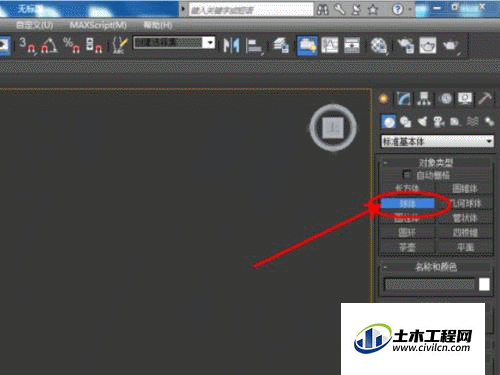This screenshot has height=375, width=500.
Task: Click the ViewCube top face
Action: [333, 127]
